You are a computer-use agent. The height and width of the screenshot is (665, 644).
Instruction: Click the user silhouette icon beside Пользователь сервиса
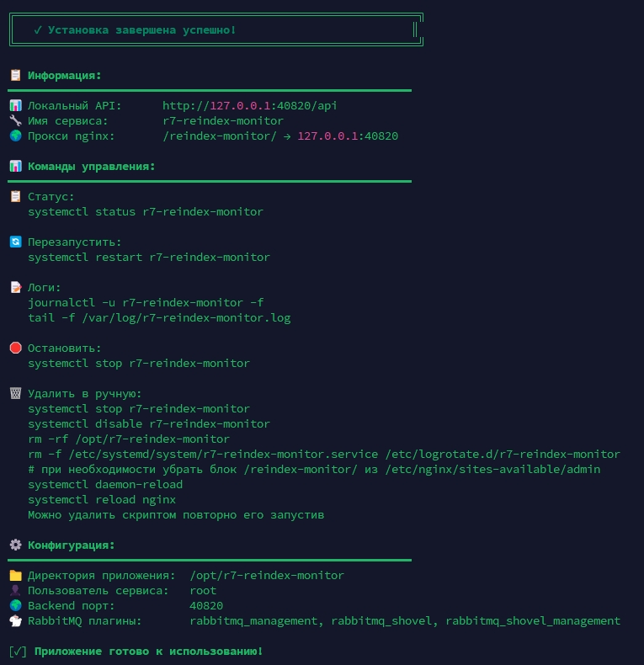[14, 590]
